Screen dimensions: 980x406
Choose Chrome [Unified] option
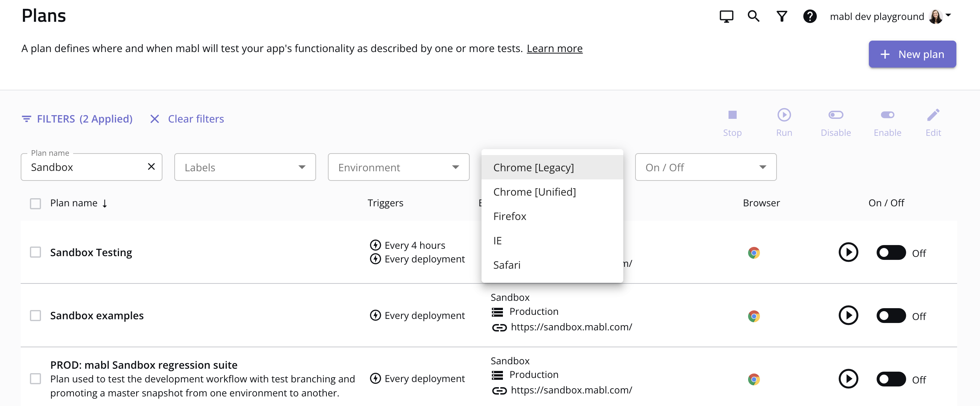[x=535, y=192]
